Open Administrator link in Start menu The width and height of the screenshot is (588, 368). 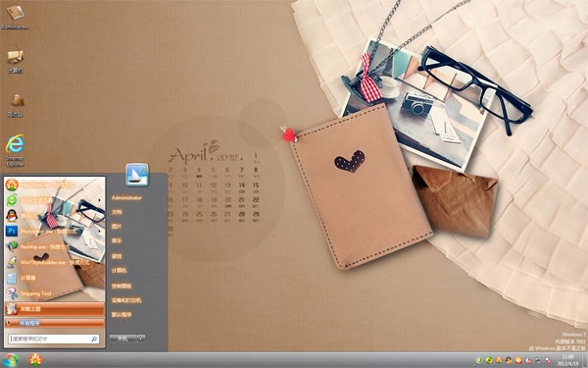tap(126, 198)
